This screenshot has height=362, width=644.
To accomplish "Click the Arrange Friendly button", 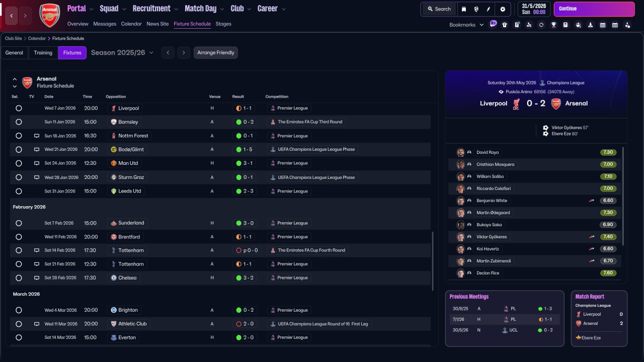I will click(216, 53).
